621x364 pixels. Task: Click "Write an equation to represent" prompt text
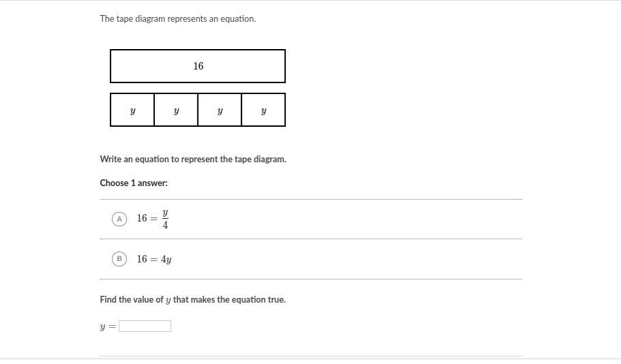[x=193, y=160]
